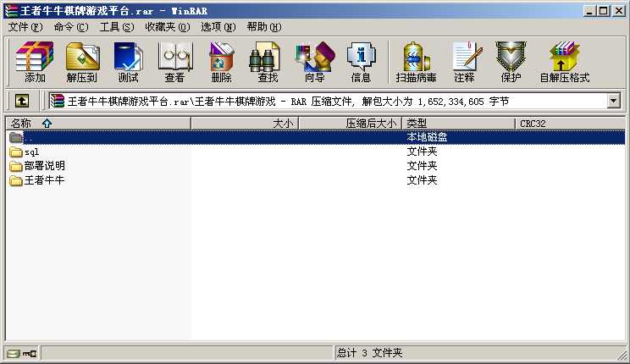
Task: Click the archive icon in address bar
Action: pos(58,101)
